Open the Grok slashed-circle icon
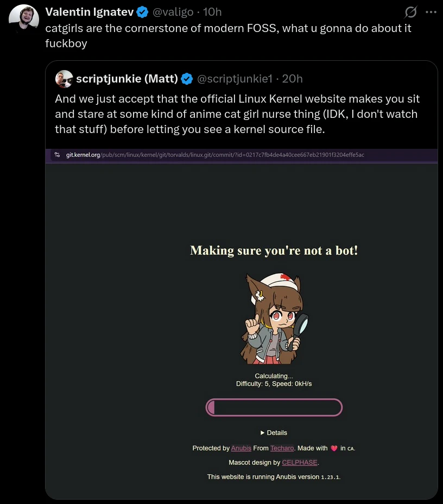443x504 pixels. [411, 12]
